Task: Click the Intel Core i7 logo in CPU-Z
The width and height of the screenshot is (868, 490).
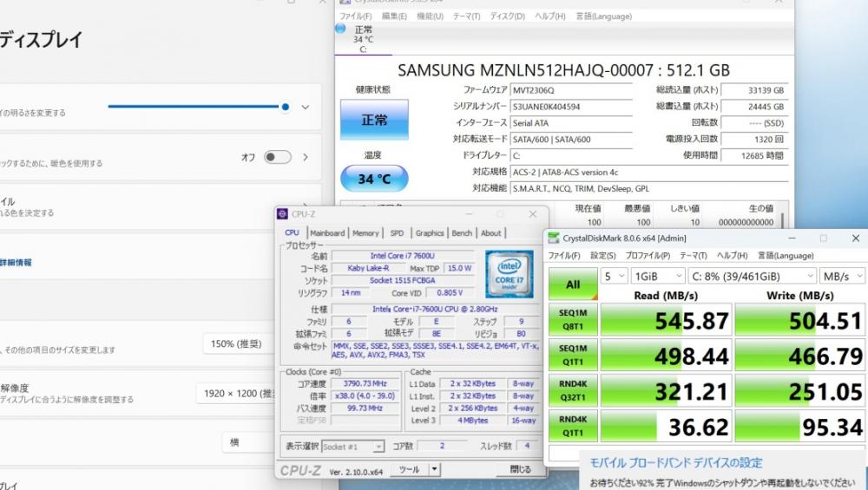Action: (x=509, y=274)
